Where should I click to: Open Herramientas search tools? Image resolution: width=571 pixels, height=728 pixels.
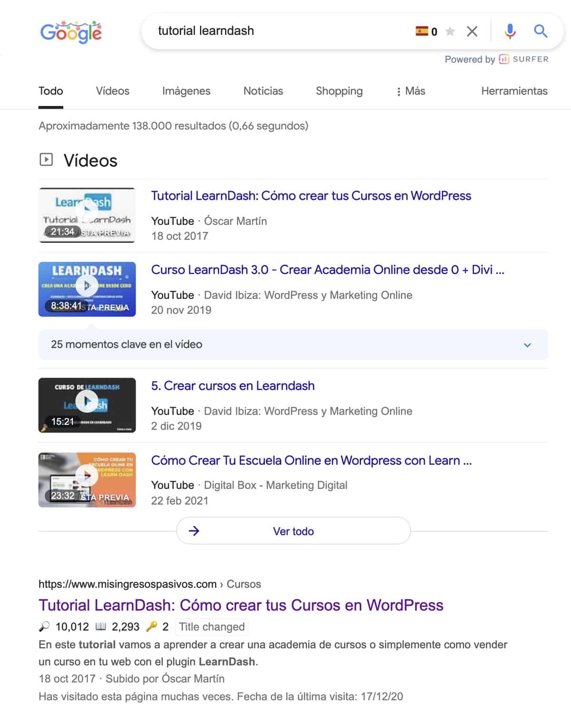[514, 91]
